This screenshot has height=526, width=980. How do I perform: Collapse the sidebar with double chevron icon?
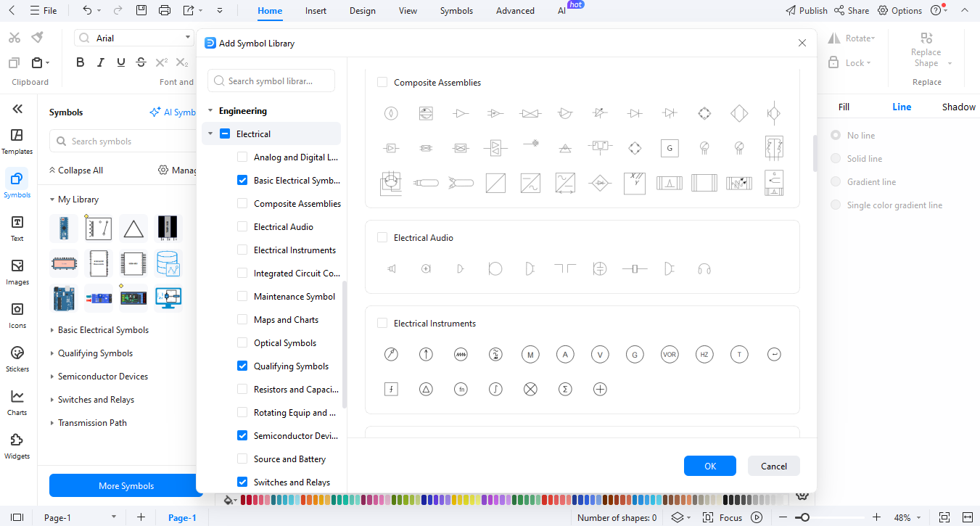(17, 109)
